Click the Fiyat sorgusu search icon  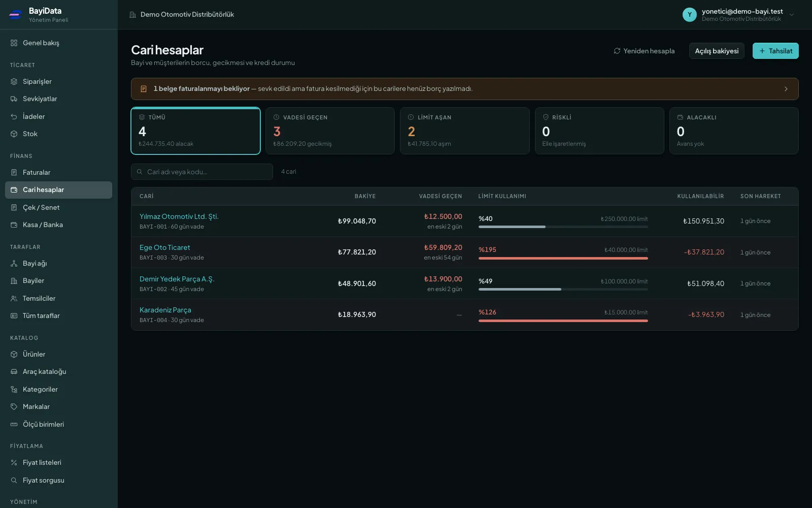click(x=14, y=481)
